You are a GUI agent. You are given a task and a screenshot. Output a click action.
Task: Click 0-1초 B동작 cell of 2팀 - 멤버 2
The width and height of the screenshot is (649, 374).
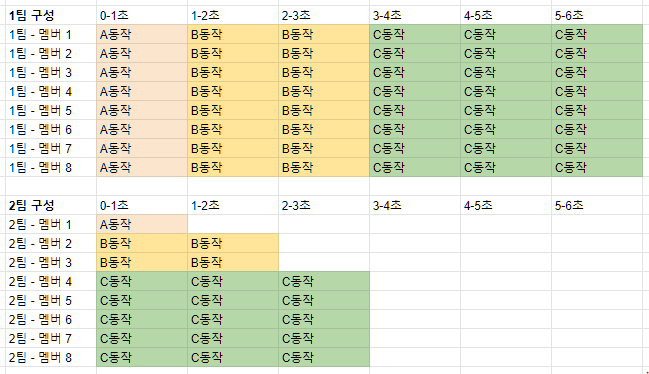click(x=142, y=243)
